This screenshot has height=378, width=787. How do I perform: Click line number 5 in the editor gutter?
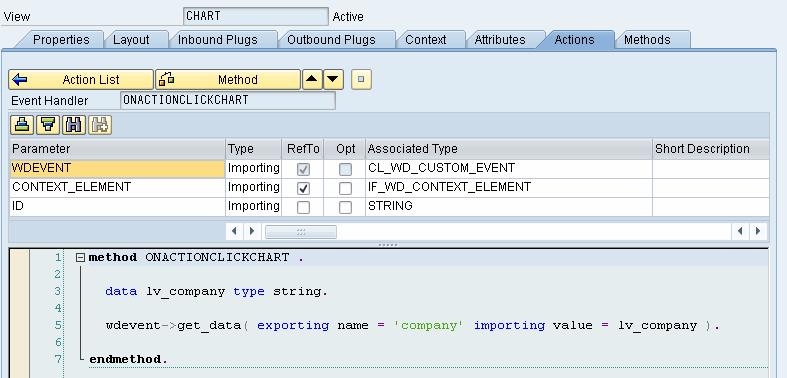click(57, 325)
